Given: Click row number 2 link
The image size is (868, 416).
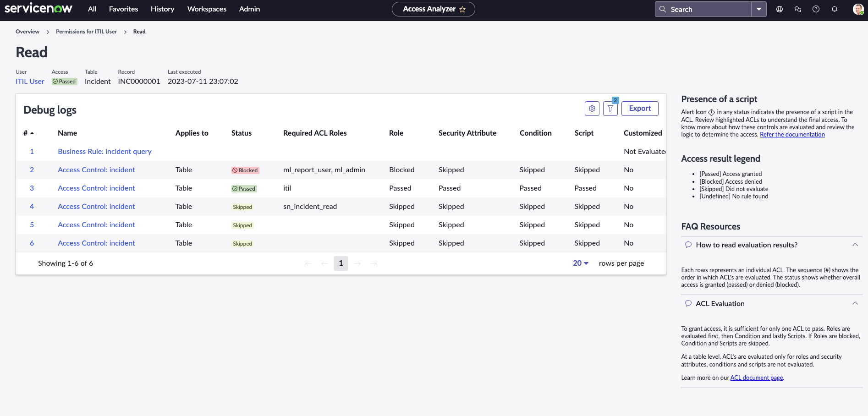Looking at the screenshot, I should click(x=32, y=170).
